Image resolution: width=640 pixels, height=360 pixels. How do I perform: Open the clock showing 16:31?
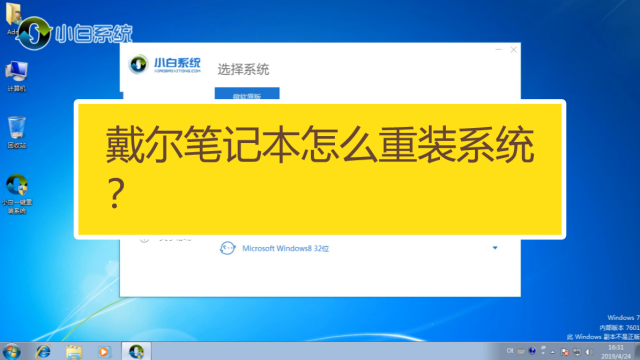[616, 352]
